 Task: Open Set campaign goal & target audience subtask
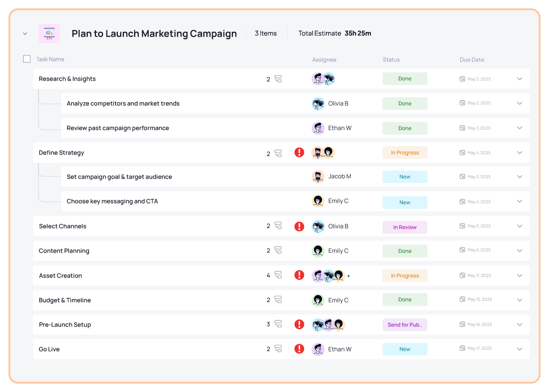pyautogui.click(x=119, y=177)
